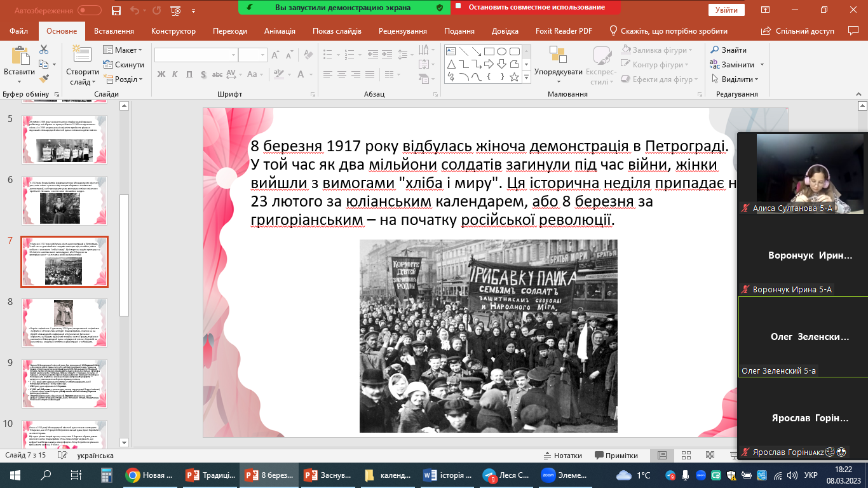Image resolution: width=868 pixels, height=488 pixels.
Task: Clear all formatting eraser icon
Action: click(x=307, y=55)
